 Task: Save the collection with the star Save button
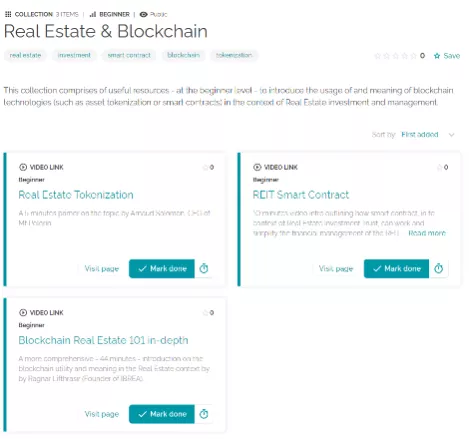(447, 56)
